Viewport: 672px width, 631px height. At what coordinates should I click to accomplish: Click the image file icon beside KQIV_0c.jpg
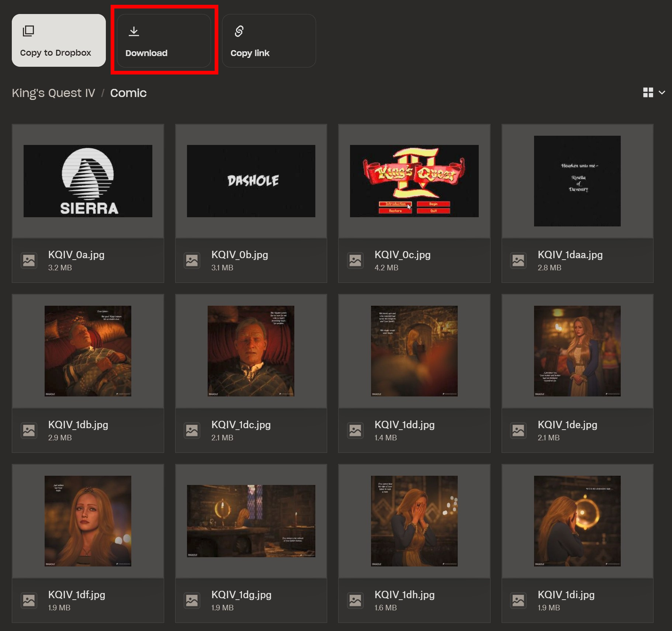tap(356, 261)
